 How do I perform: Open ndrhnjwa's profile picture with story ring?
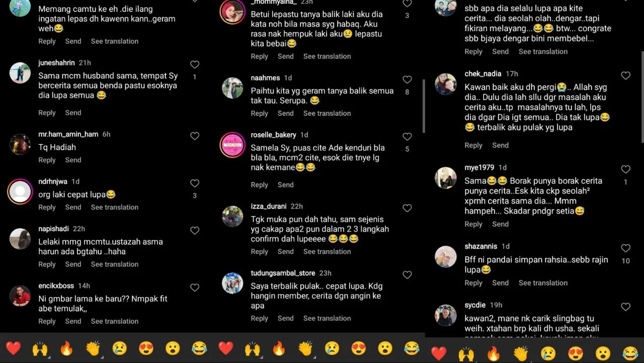tap(20, 191)
